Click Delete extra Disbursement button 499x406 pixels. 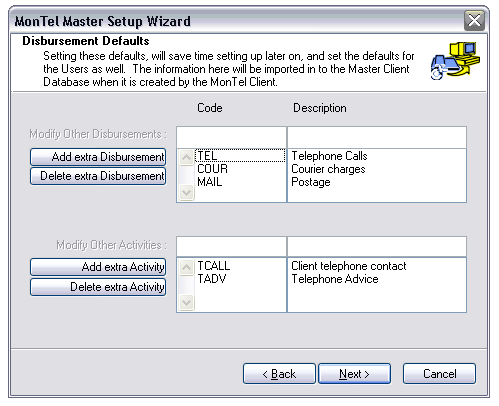point(98,176)
